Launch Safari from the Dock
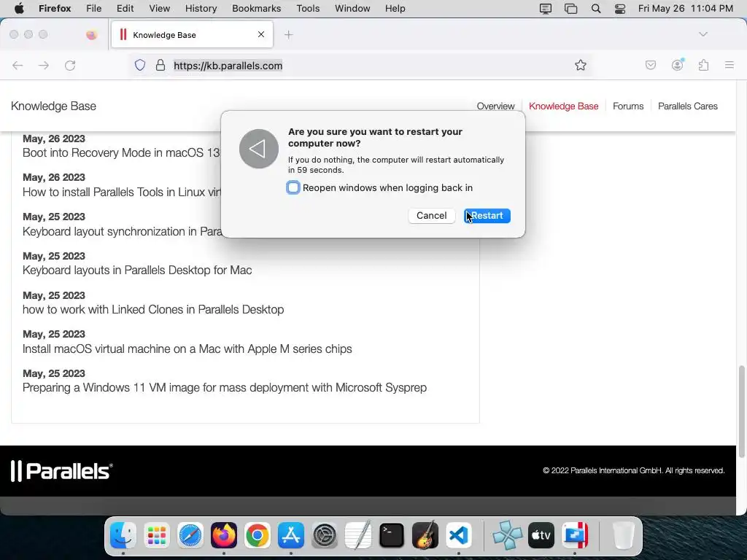Viewport: 747px width, 560px height. pos(190,535)
